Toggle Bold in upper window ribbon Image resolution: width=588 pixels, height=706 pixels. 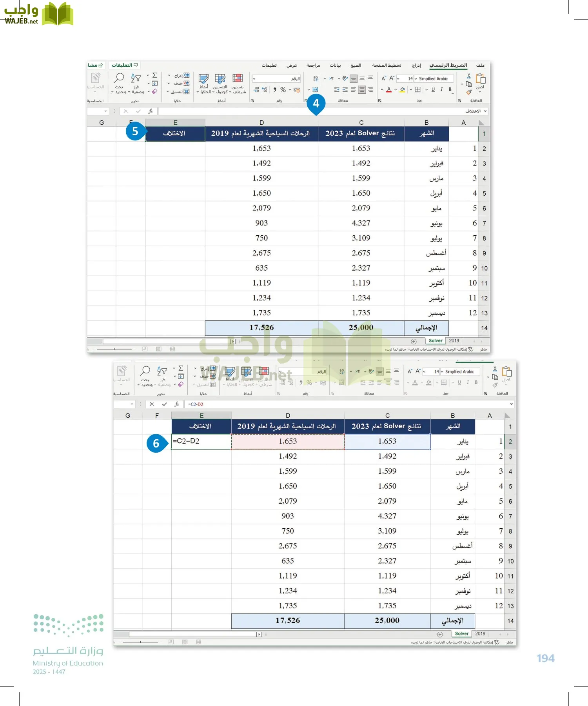[x=450, y=90]
